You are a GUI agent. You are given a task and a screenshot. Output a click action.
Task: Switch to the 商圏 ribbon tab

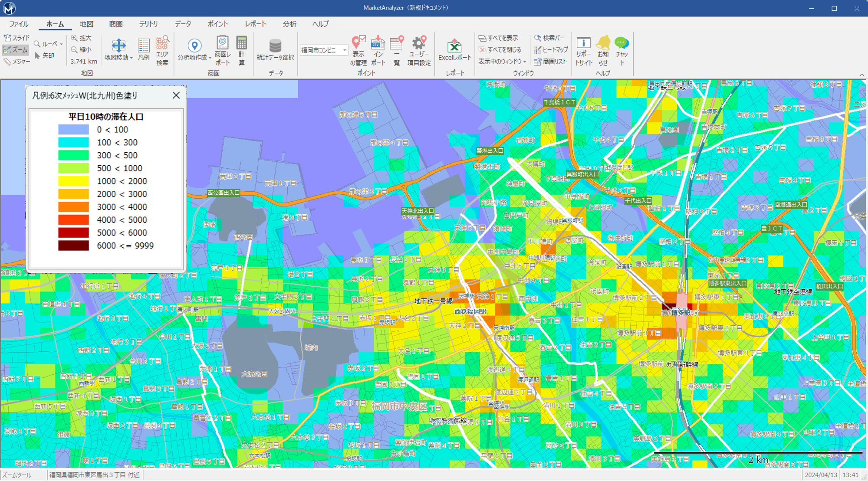point(115,24)
